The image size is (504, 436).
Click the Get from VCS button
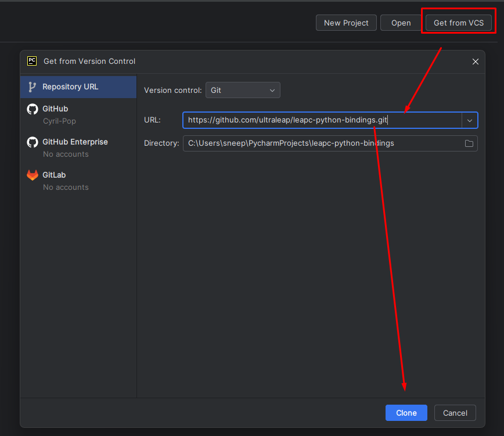click(x=458, y=23)
